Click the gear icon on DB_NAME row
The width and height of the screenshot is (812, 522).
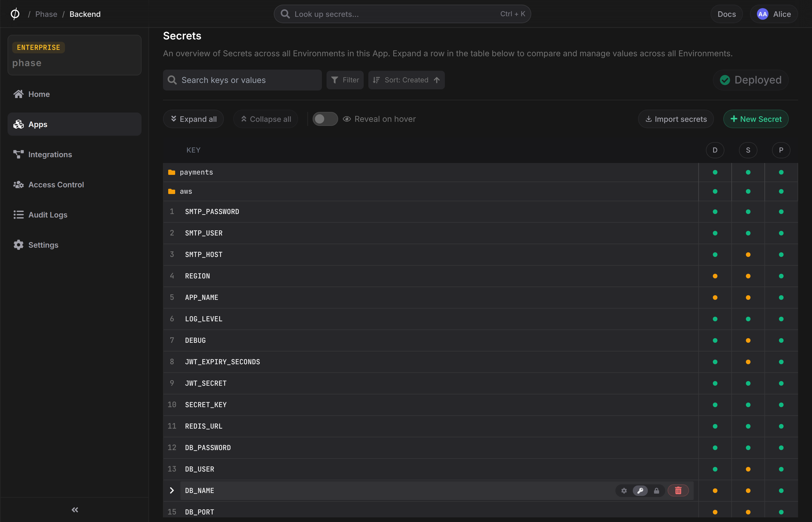[x=624, y=490]
